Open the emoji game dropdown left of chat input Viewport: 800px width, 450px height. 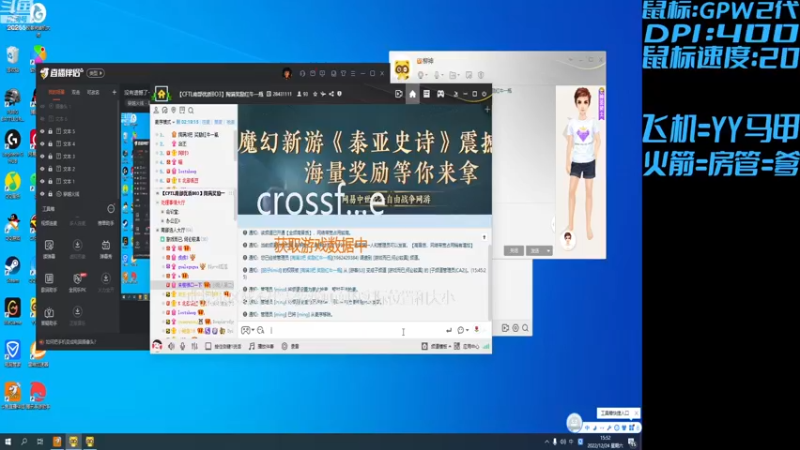coord(247,331)
